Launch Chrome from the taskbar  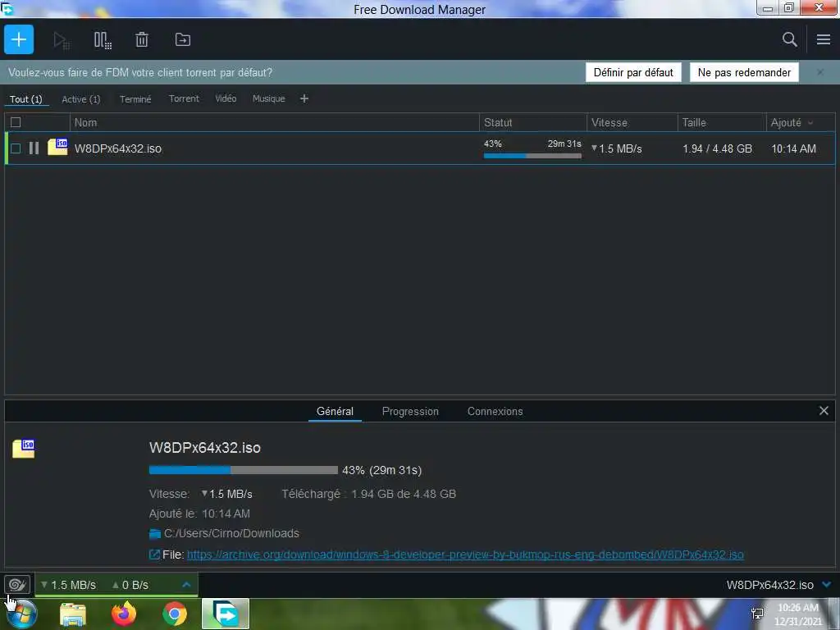tap(175, 614)
